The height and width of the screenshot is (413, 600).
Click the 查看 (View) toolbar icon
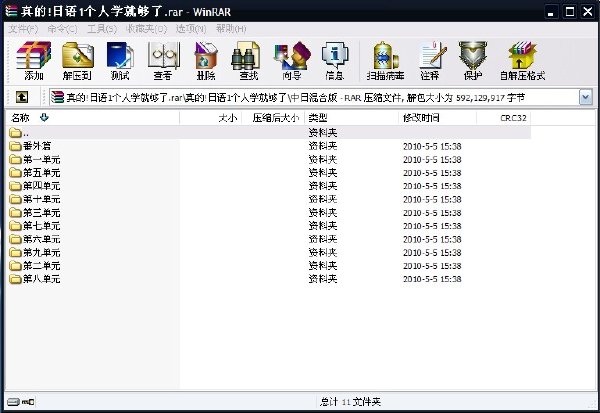coord(163,60)
